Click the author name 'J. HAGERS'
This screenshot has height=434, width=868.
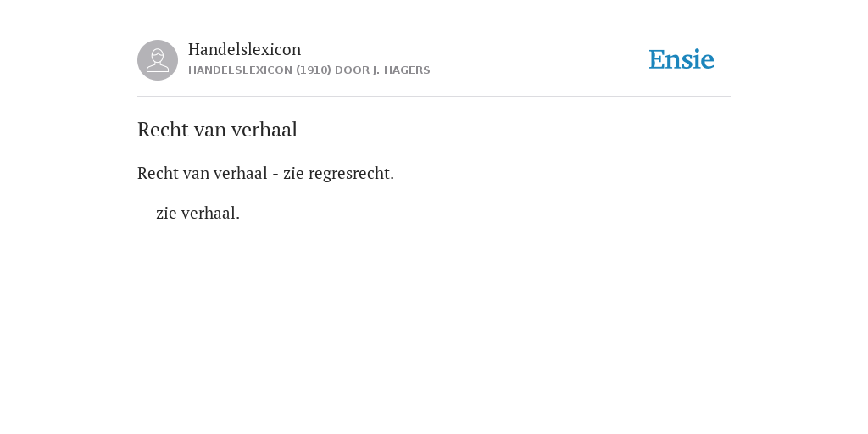pos(401,70)
